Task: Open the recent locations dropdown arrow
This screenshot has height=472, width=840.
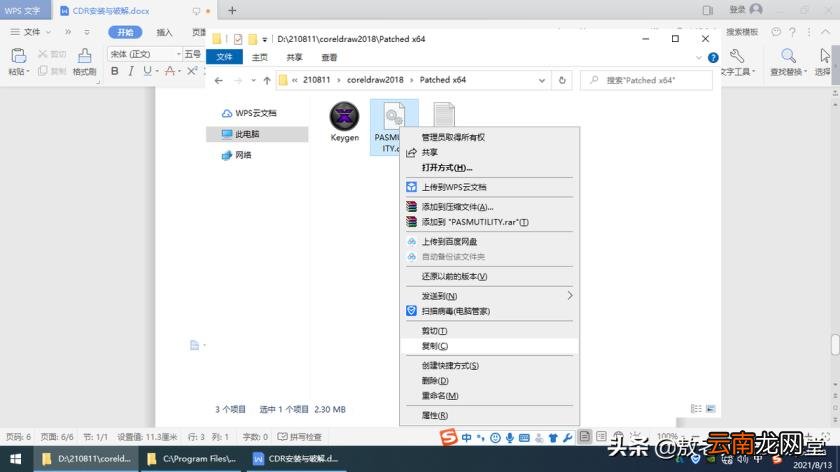Action: 253,80
